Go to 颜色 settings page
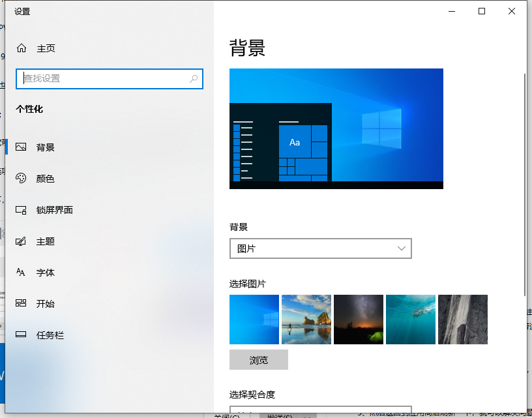 pos(45,179)
